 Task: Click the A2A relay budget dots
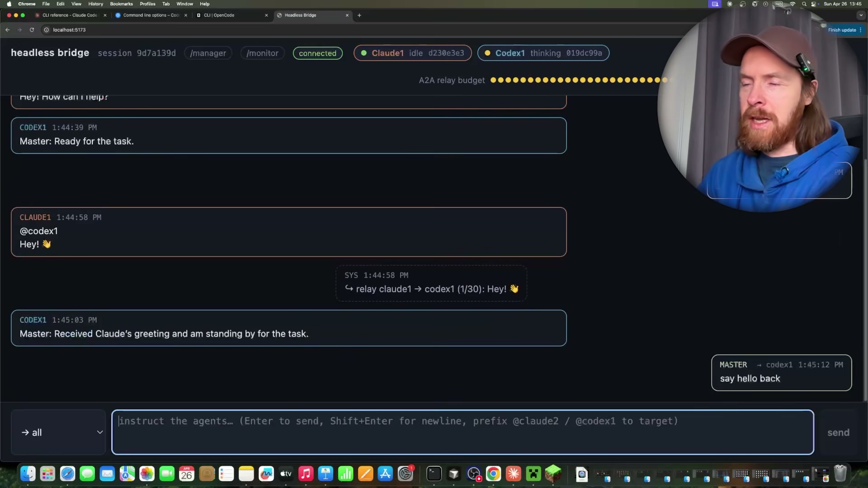click(579, 80)
